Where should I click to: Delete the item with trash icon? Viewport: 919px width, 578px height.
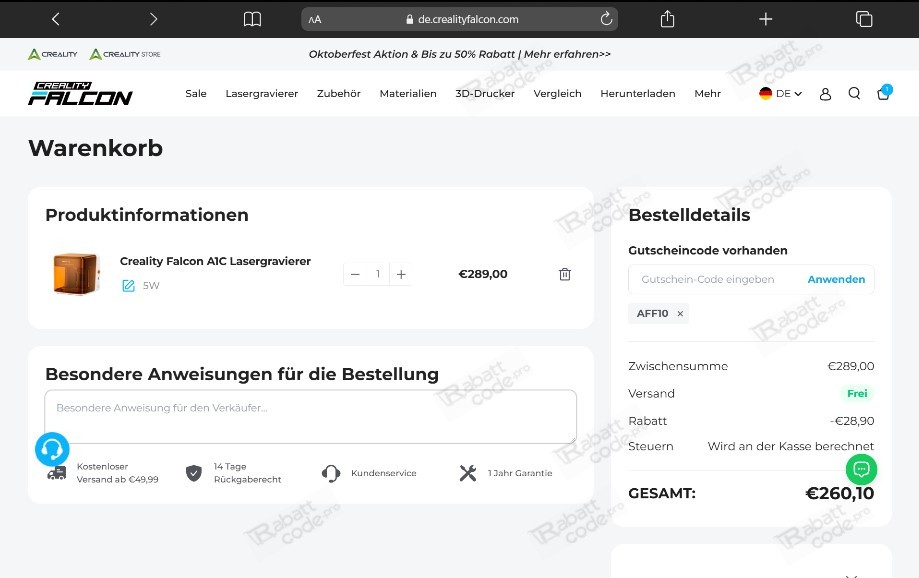[x=565, y=274]
